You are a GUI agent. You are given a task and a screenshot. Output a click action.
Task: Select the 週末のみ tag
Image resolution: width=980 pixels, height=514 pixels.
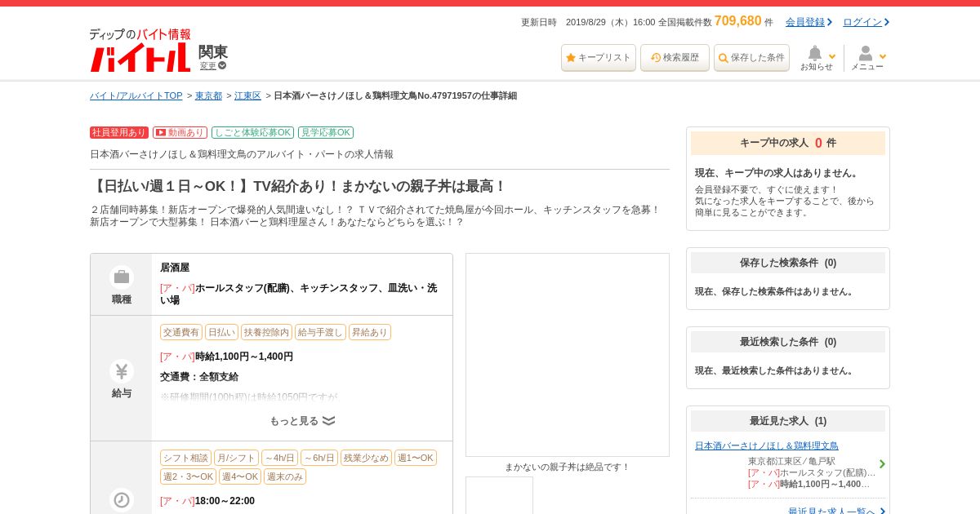(285, 476)
